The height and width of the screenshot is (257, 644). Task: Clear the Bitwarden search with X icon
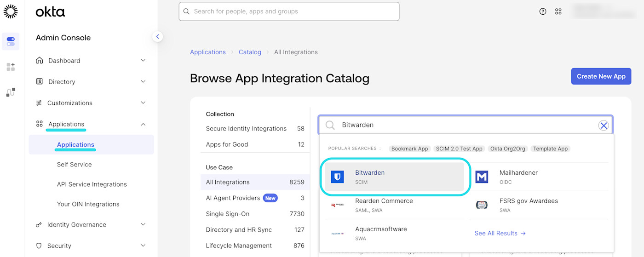tap(604, 125)
